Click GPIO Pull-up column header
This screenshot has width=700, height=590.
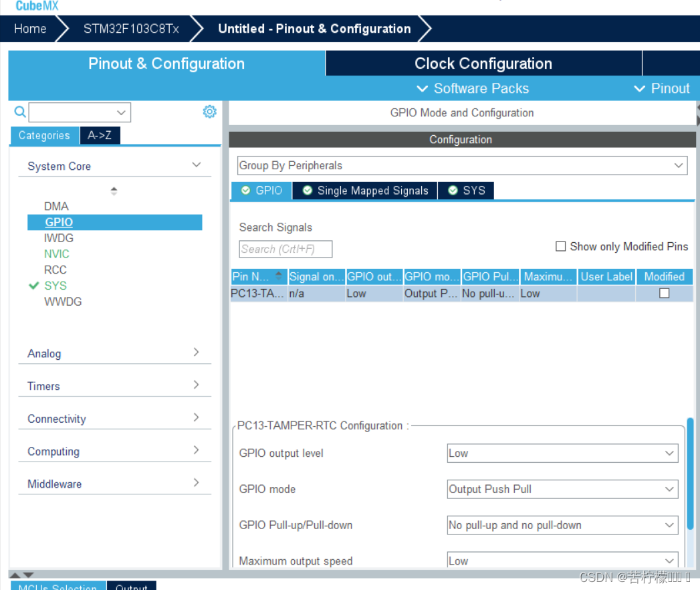pyautogui.click(x=489, y=276)
